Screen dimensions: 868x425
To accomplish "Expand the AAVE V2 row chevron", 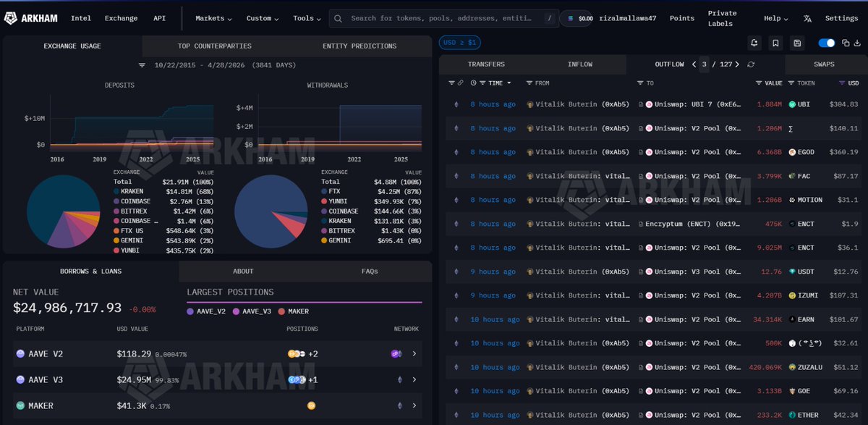I will click(414, 354).
